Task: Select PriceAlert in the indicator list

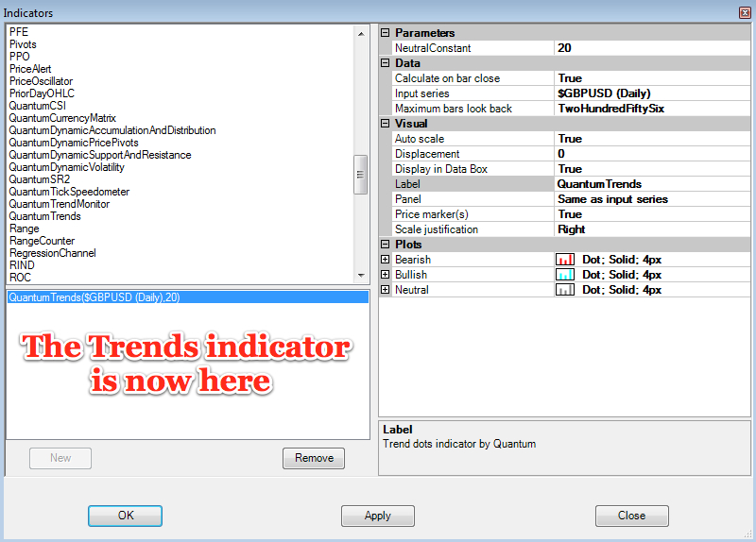Action: tap(30, 69)
